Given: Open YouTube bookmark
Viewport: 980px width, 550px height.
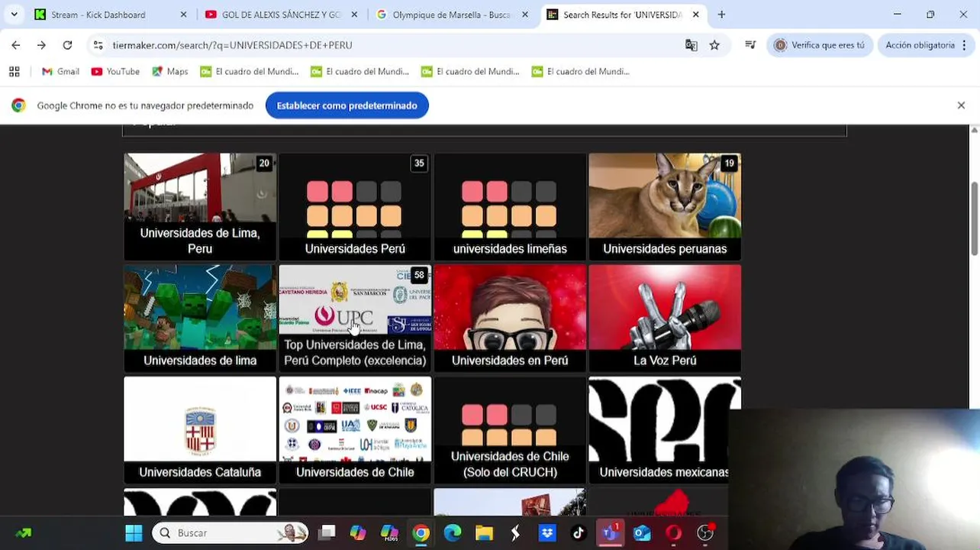Looking at the screenshot, I should tap(115, 71).
